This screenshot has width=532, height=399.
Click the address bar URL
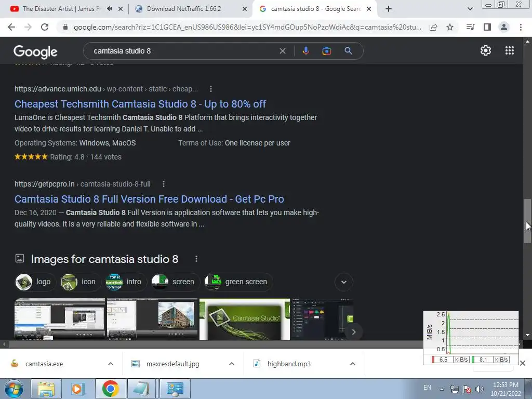(247, 27)
